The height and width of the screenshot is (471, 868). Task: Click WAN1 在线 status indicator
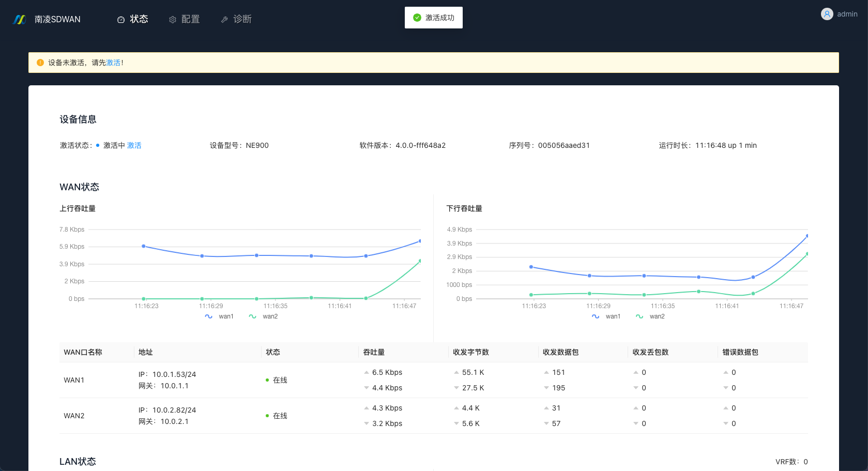coord(277,380)
